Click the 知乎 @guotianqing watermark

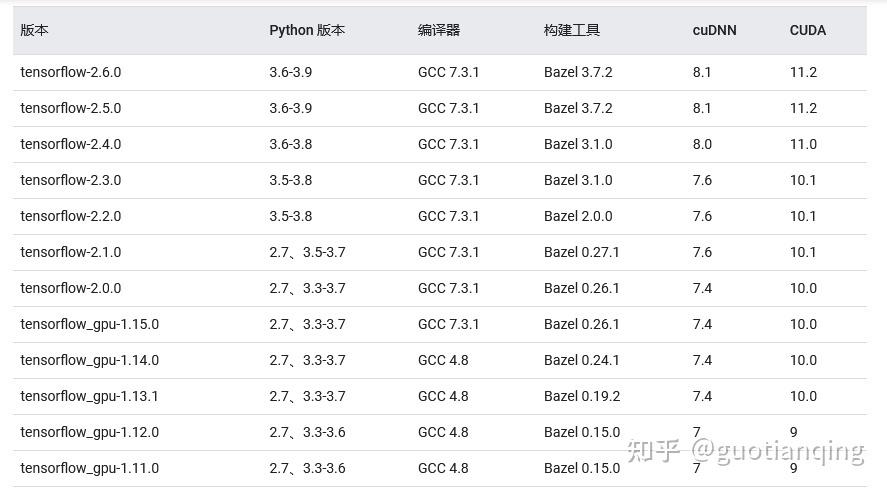[x=745, y=451]
